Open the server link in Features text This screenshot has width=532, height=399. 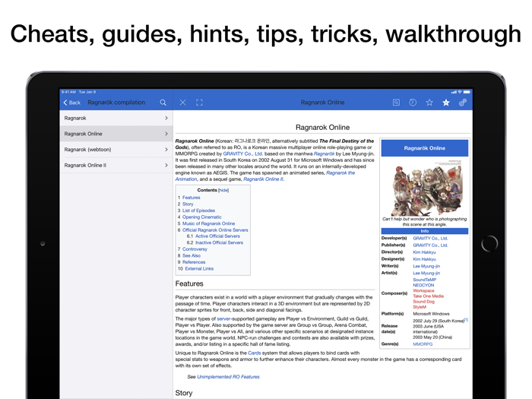pyautogui.click(x=223, y=318)
